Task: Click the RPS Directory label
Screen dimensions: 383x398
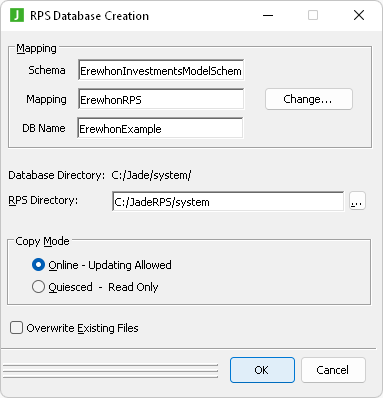Action: tap(43, 200)
